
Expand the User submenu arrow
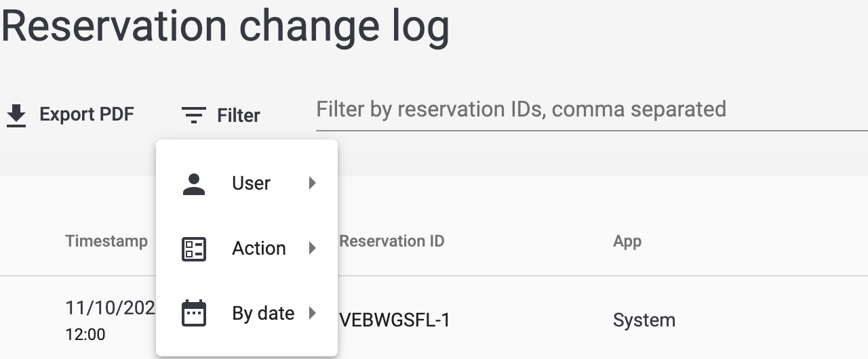pyautogui.click(x=312, y=184)
